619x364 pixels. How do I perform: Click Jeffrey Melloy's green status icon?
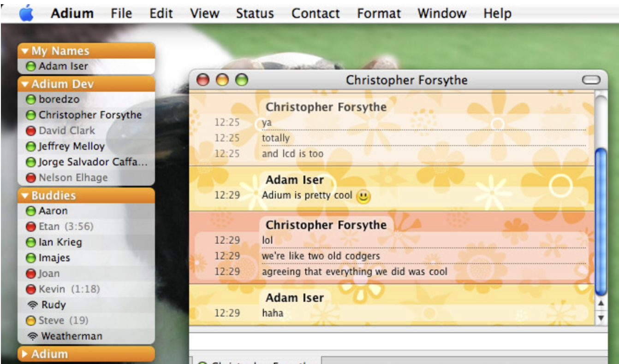tap(31, 146)
